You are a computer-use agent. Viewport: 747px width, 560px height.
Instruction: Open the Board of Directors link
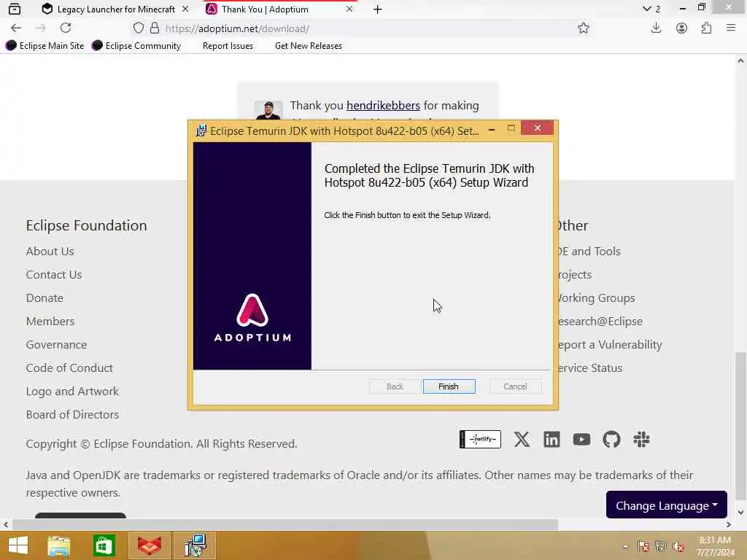click(72, 414)
